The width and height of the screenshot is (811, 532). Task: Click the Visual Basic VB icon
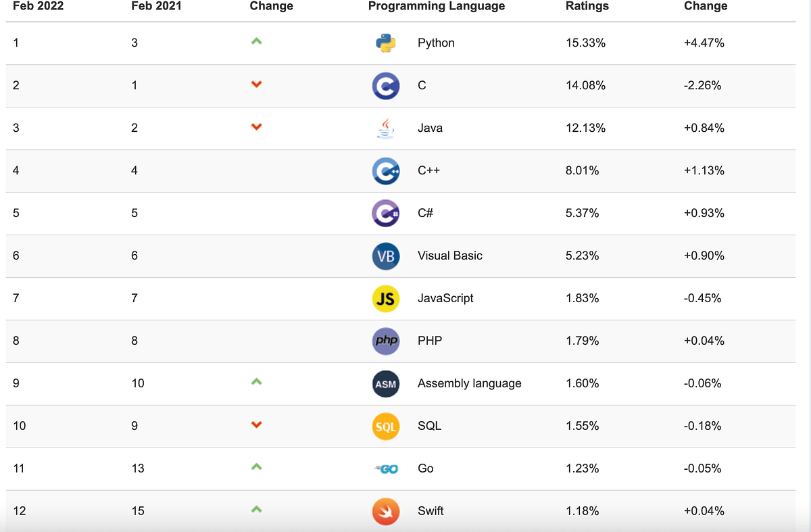click(386, 256)
